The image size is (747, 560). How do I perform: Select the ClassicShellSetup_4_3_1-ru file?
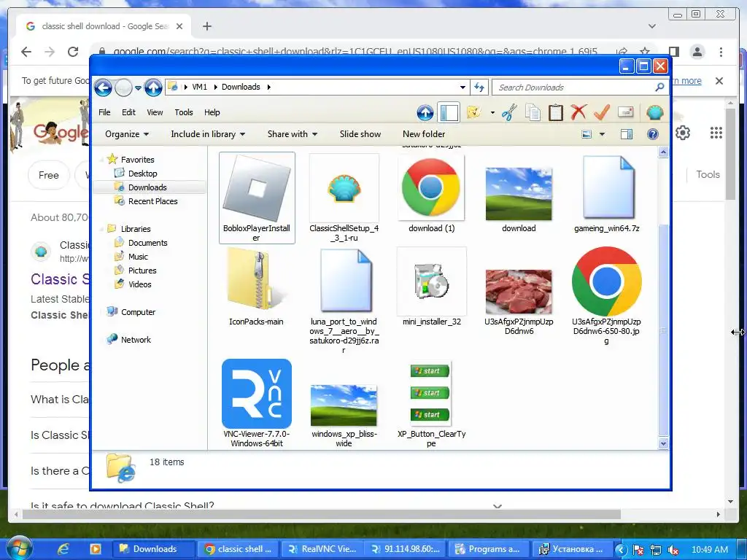[x=344, y=198]
